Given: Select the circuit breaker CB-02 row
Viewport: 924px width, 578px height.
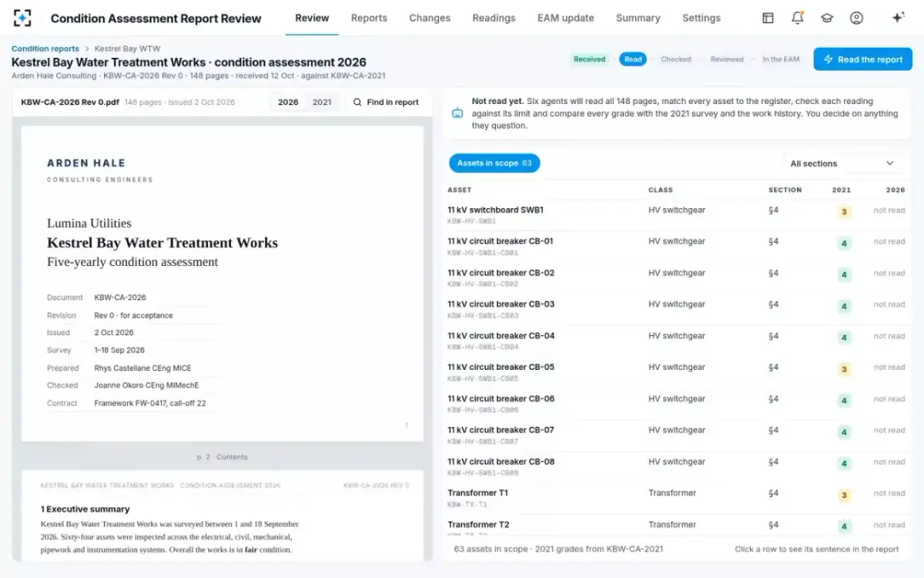Looking at the screenshot, I should coord(676,277).
